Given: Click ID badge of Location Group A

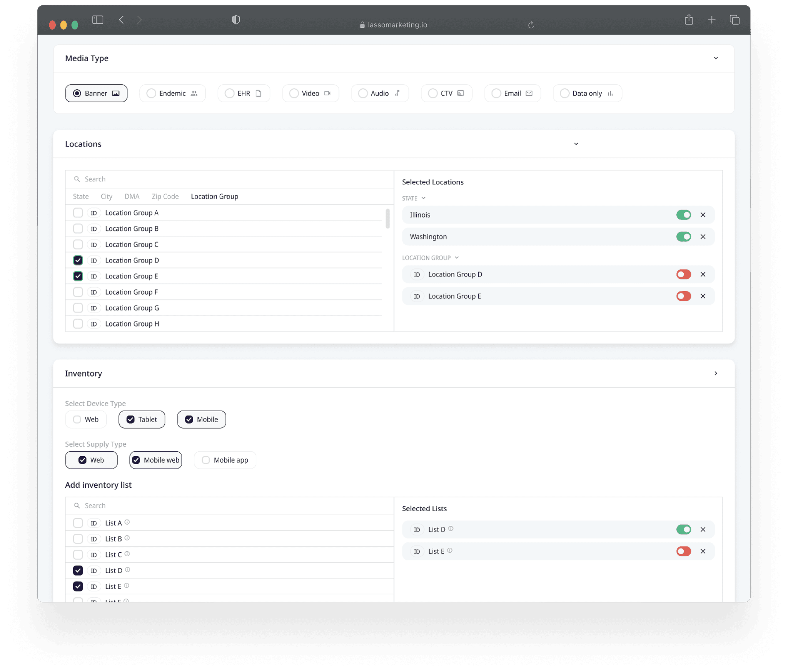Looking at the screenshot, I should [x=94, y=213].
